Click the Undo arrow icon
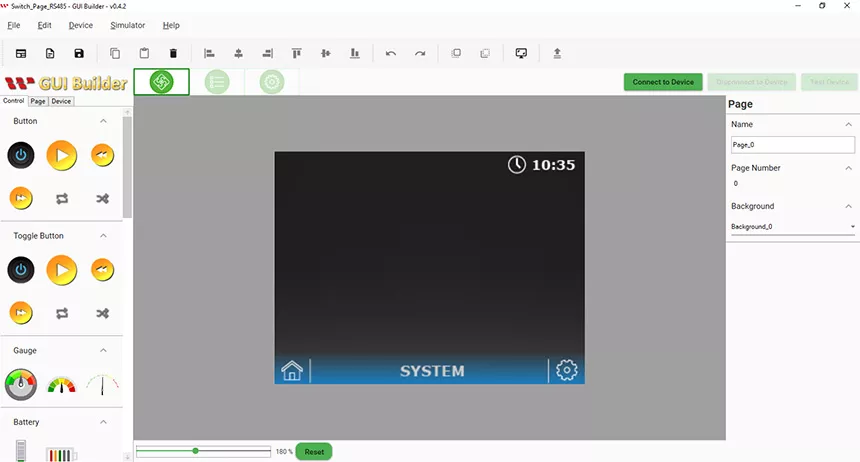This screenshot has height=462, width=860. point(391,53)
